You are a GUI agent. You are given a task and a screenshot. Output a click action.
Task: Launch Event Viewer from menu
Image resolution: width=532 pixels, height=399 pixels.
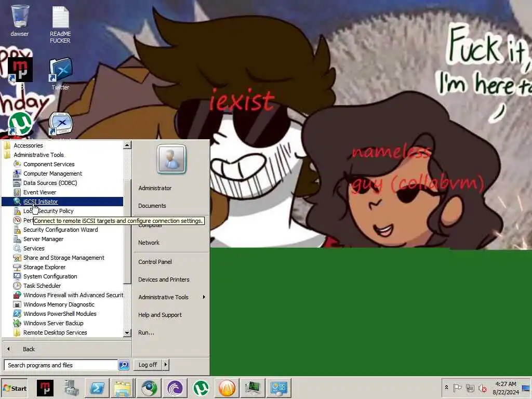(39, 192)
